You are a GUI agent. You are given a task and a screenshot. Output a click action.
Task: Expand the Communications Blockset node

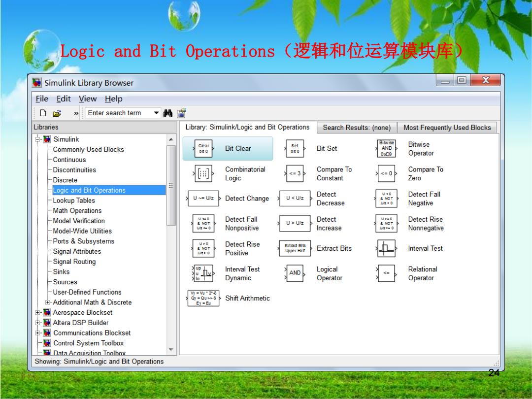(x=37, y=333)
